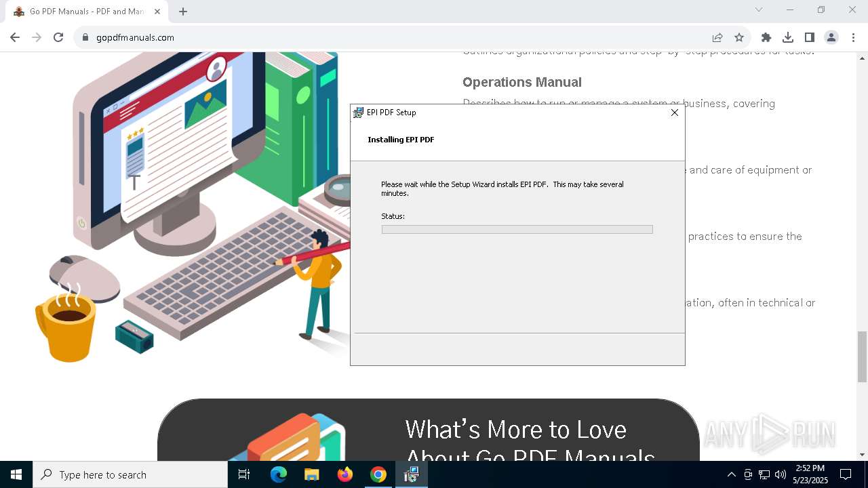Image resolution: width=868 pixels, height=488 pixels.
Task: Click the 'Type here to search' taskbar box
Action: pyautogui.click(x=130, y=474)
